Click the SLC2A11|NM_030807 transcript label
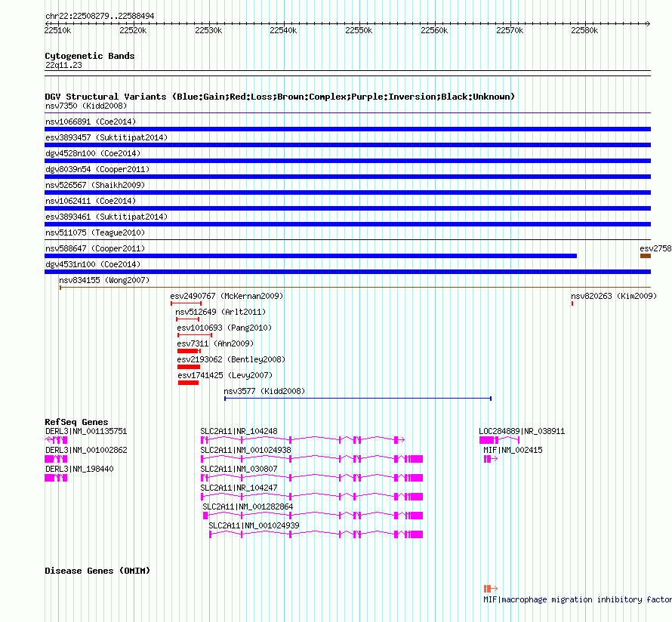Screen dimensions: 672x622 click(239, 469)
